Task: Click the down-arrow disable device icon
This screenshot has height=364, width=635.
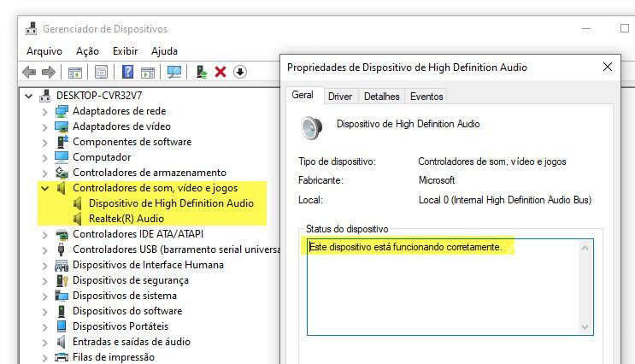Action: click(x=240, y=72)
